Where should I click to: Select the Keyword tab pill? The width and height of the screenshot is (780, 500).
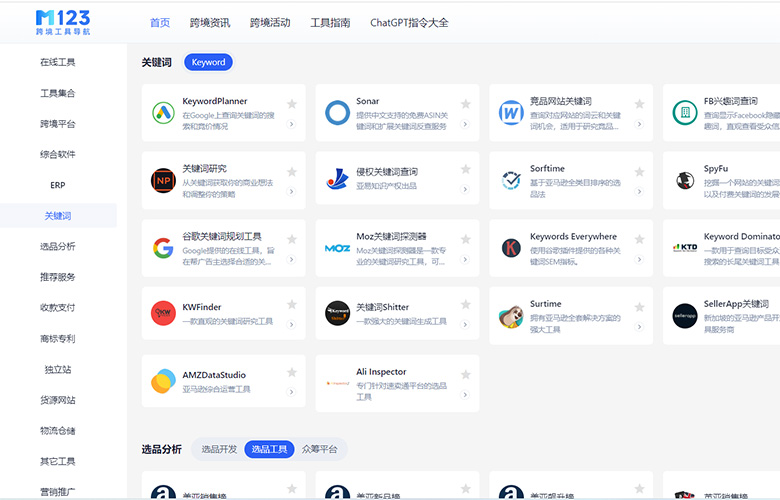(x=208, y=62)
